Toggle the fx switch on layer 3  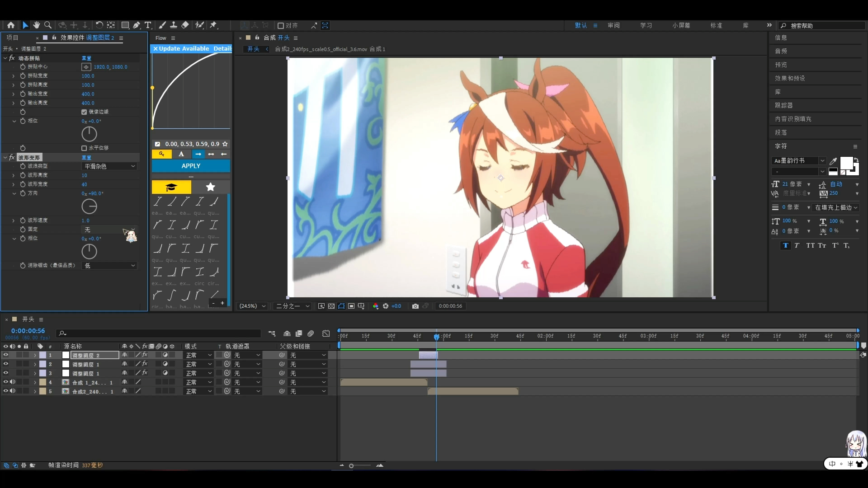click(145, 373)
